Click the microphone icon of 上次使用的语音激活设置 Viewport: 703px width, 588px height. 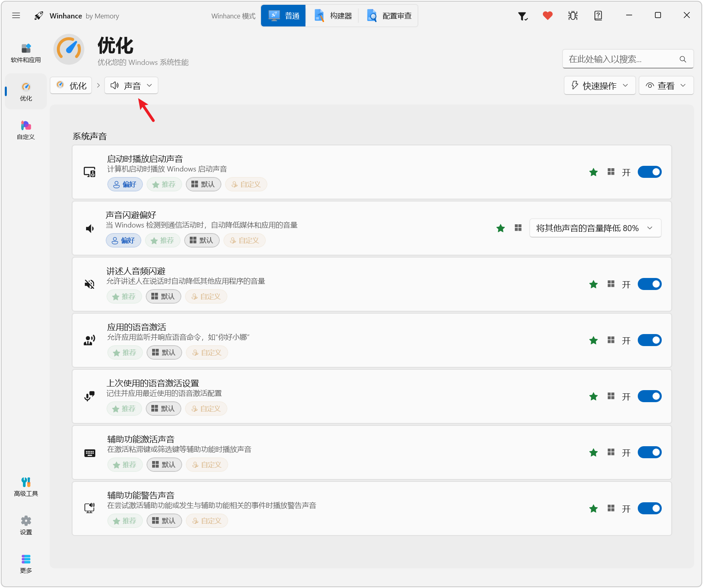[x=90, y=397]
